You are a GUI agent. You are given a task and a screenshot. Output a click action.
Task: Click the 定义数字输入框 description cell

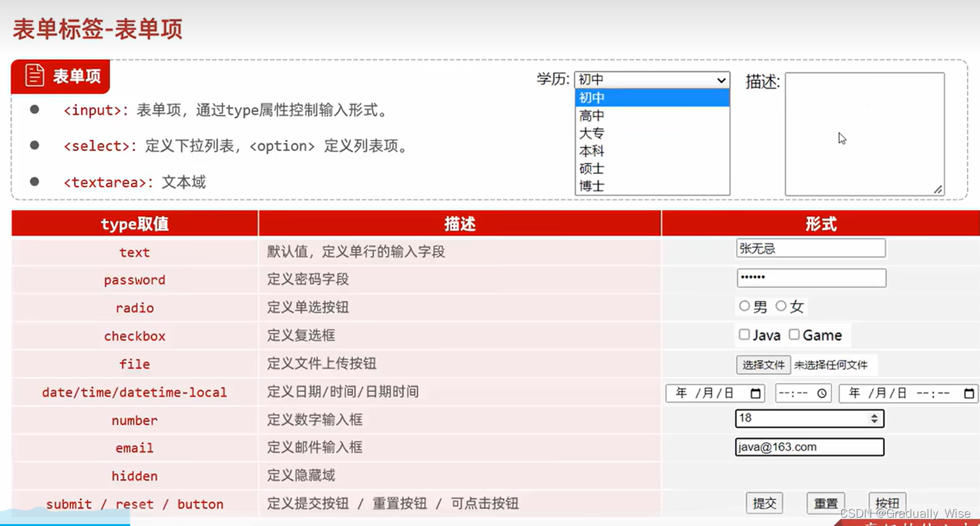(x=460, y=420)
